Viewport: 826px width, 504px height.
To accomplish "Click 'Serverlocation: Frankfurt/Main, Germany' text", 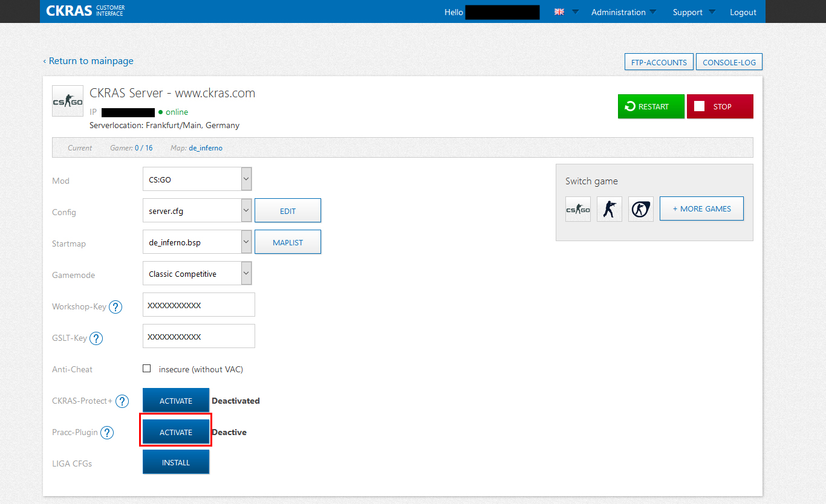I will coord(164,126).
